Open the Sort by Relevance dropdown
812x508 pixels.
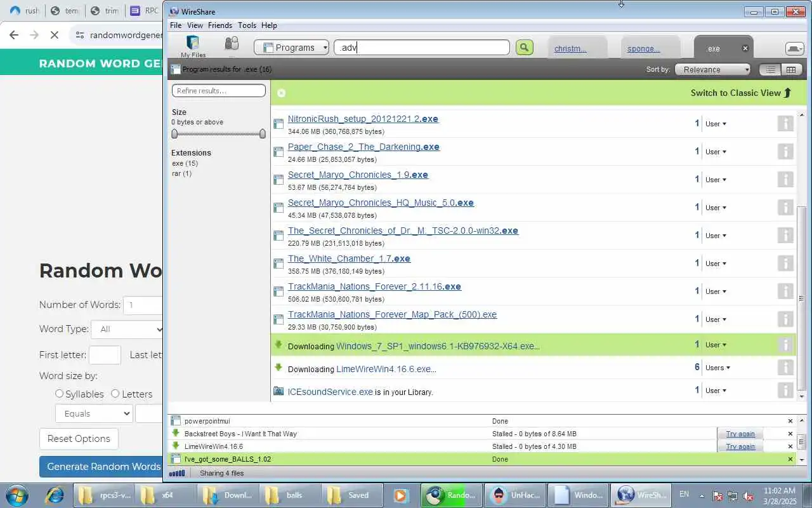(713, 70)
